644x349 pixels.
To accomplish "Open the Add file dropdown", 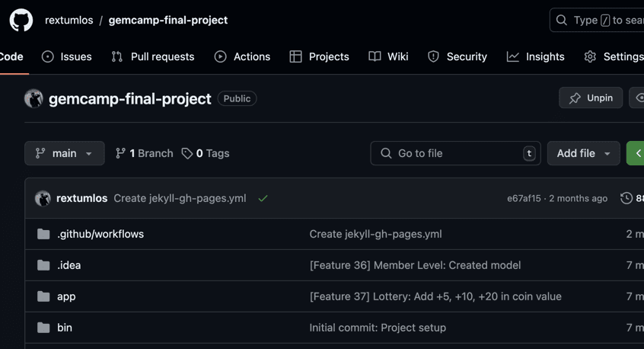I will (583, 153).
